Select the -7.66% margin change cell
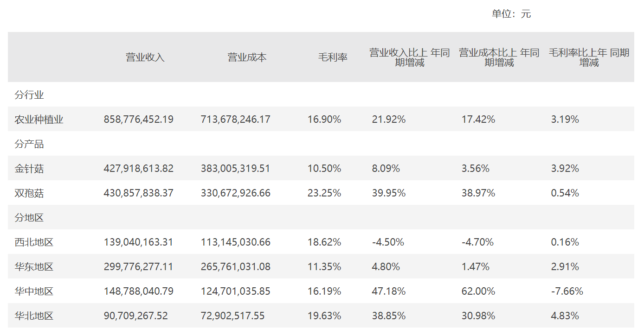 [567, 291]
